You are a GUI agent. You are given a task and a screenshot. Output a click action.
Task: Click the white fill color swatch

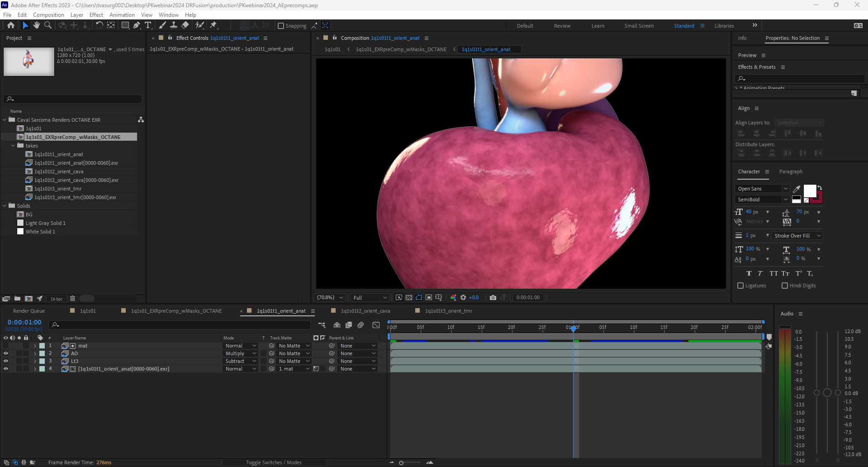[x=810, y=191]
